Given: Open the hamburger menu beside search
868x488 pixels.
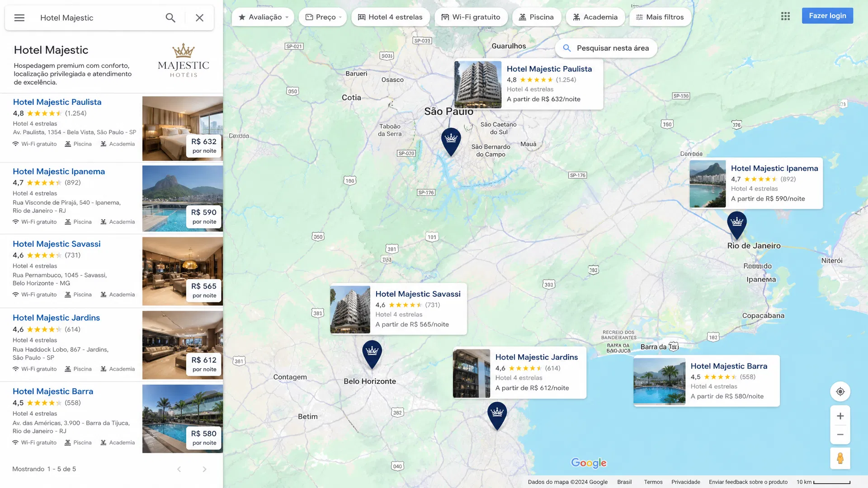Looking at the screenshot, I should click(19, 18).
